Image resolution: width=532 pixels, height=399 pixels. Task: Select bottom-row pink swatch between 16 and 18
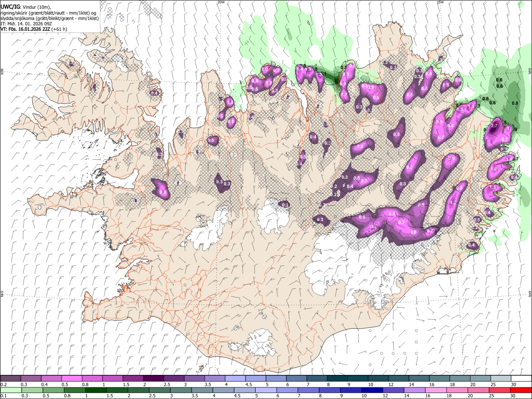(x=436, y=390)
